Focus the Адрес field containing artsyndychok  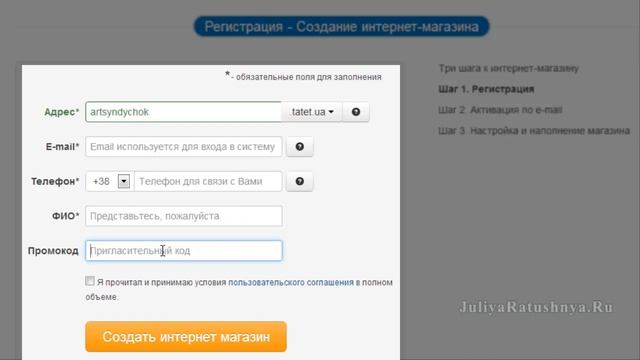[x=183, y=112]
